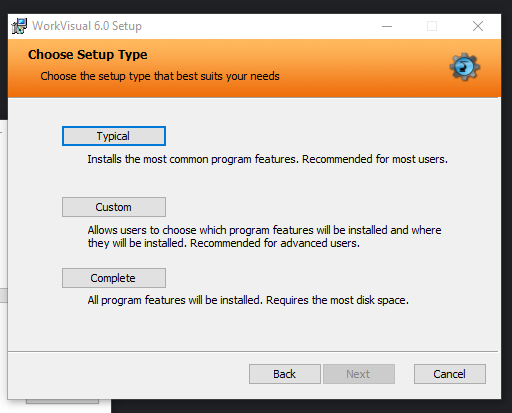Minimize the setup dialog window
Image resolution: width=512 pixels, height=413 pixels.
pyautogui.click(x=387, y=26)
